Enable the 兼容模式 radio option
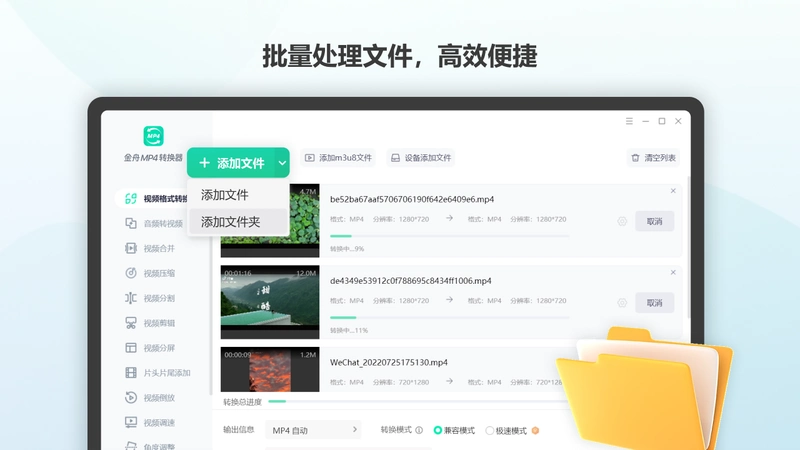Image resolution: width=800 pixels, height=450 pixels. [x=437, y=431]
